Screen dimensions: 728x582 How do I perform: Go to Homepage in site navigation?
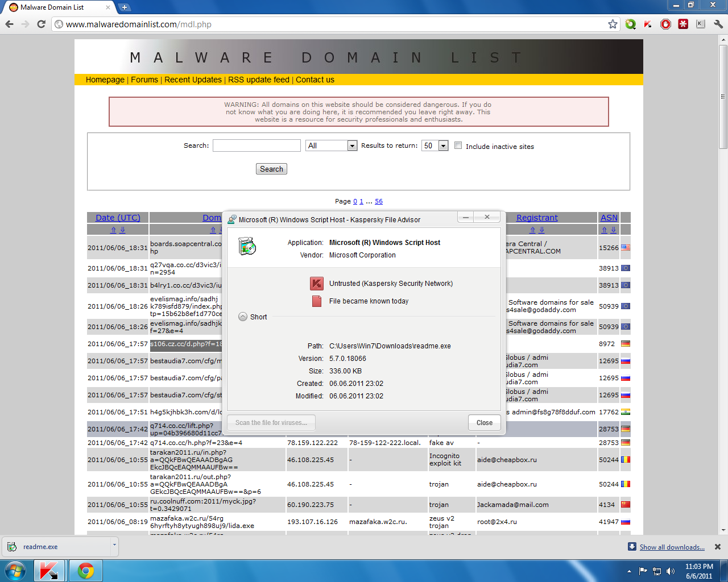(105, 80)
